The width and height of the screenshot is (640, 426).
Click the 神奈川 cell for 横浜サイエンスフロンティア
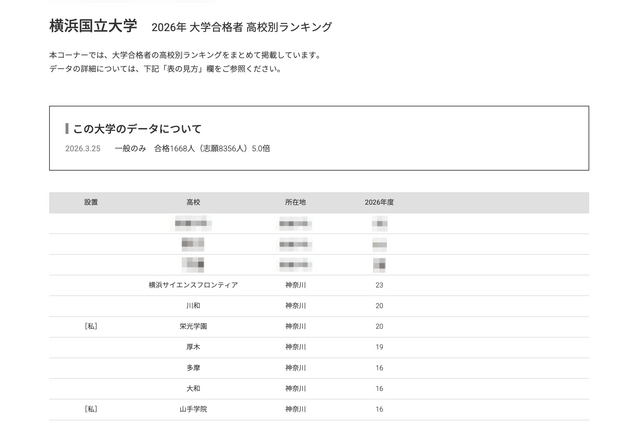coord(296,285)
